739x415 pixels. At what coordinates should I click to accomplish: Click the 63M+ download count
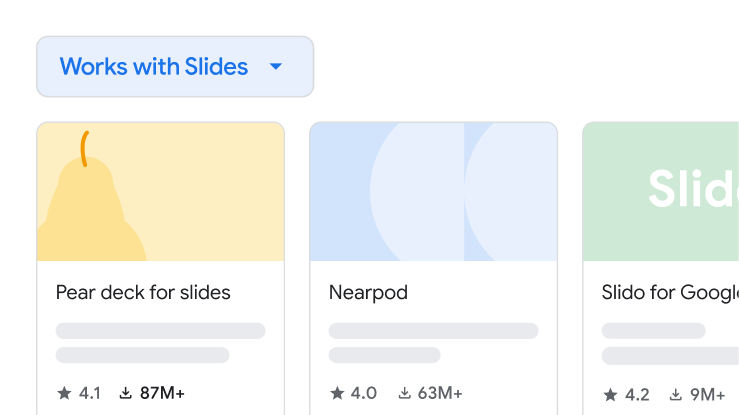440,393
